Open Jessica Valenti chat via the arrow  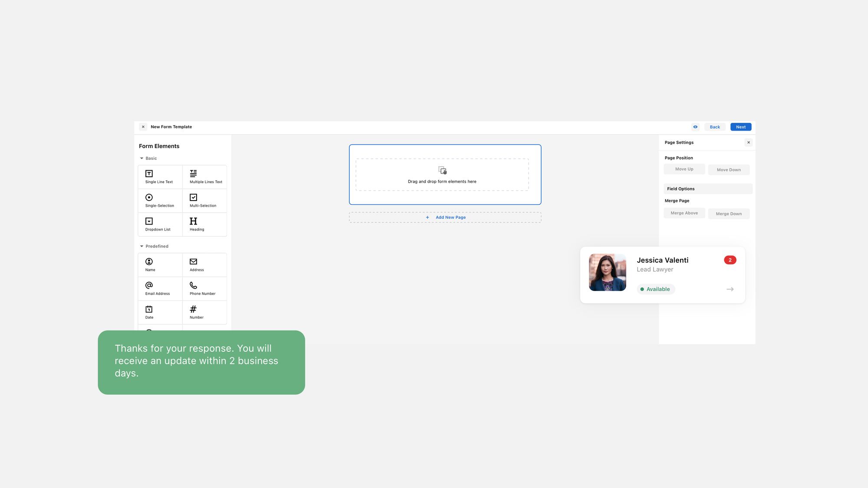[x=730, y=289]
